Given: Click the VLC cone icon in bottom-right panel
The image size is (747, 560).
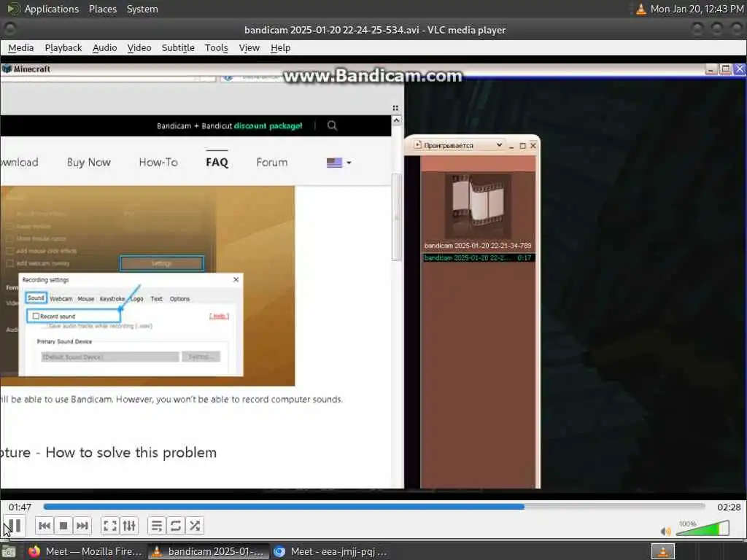Looking at the screenshot, I should [662, 551].
